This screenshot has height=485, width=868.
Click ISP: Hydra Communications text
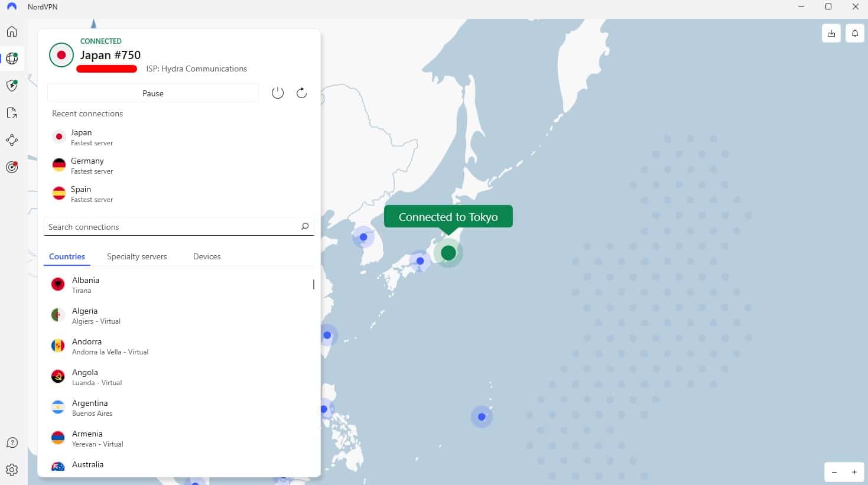(197, 69)
